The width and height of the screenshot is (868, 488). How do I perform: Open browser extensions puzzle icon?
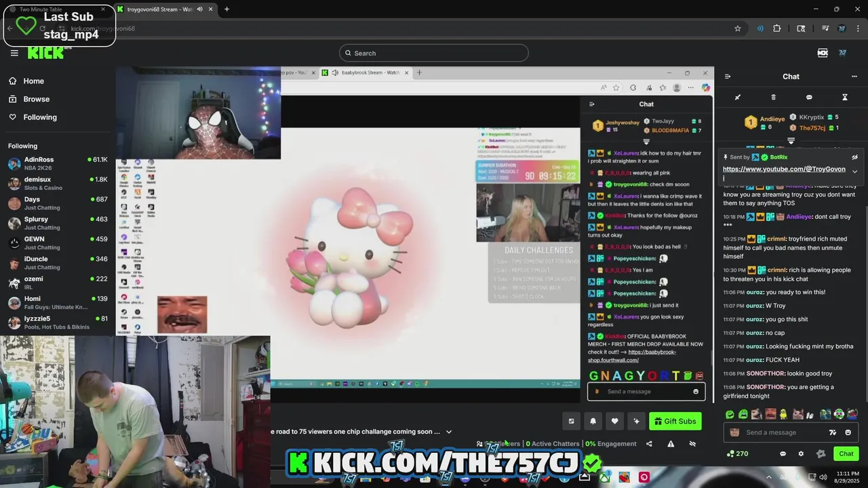777,28
